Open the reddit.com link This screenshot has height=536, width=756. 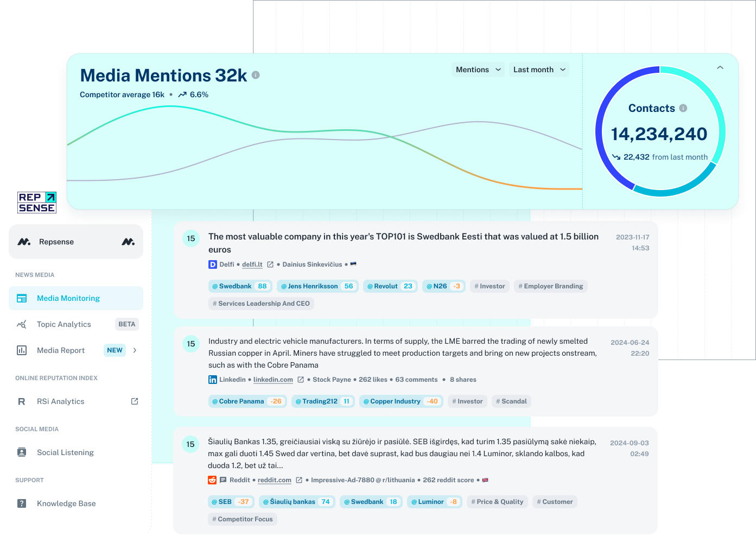(x=275, y=480)
